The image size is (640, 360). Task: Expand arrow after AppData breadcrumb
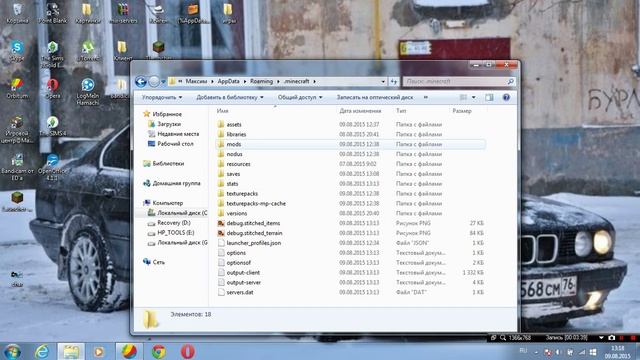(245, 82)
